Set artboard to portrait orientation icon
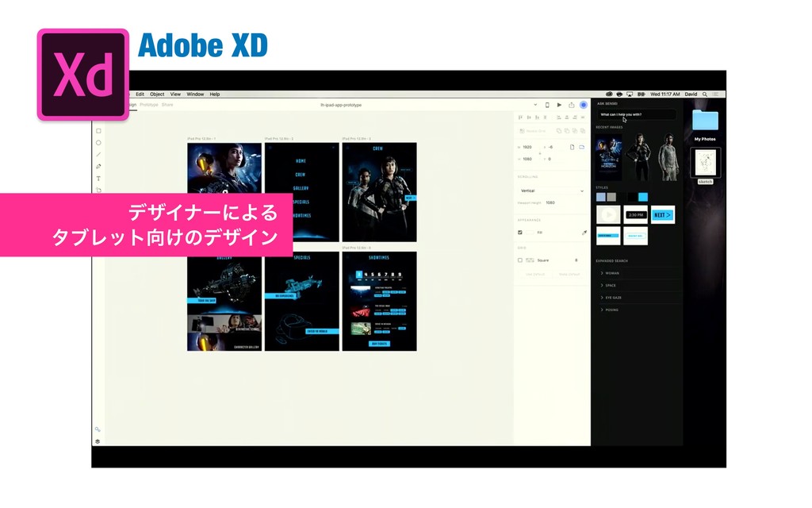812x508 pixels. (x=573, y=147)
